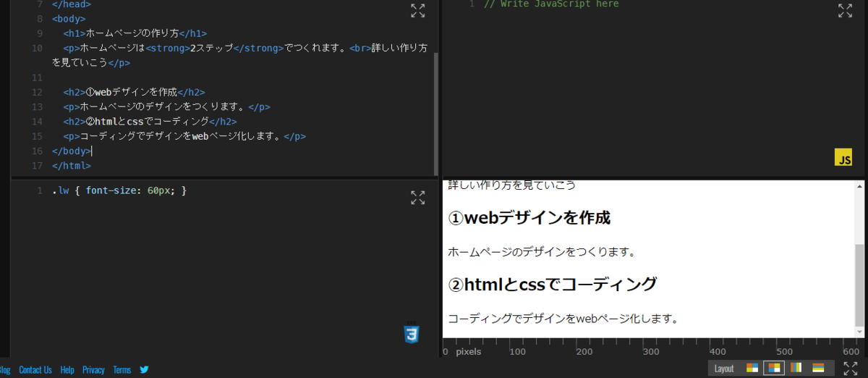The height and width of the screenshot is (378, 868).
Task: Switch to the horizontal rows layout
Action: (x=818, y=368)
